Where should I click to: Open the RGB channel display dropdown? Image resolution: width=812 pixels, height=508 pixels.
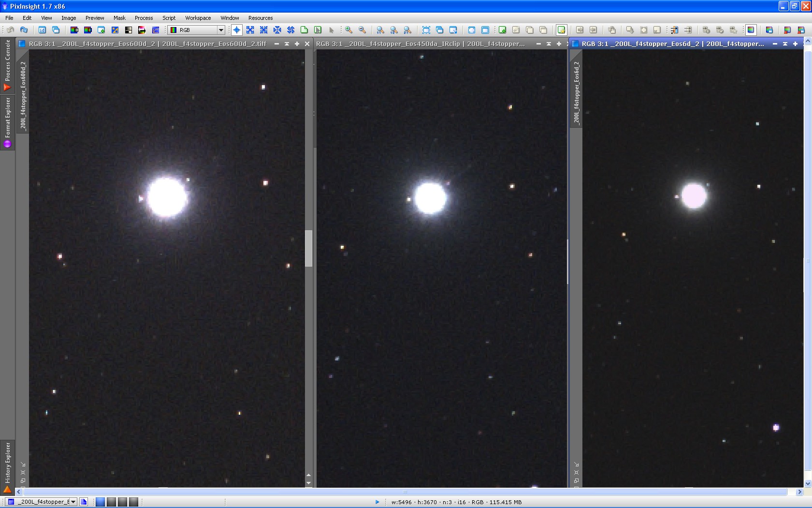click(220, 30)
